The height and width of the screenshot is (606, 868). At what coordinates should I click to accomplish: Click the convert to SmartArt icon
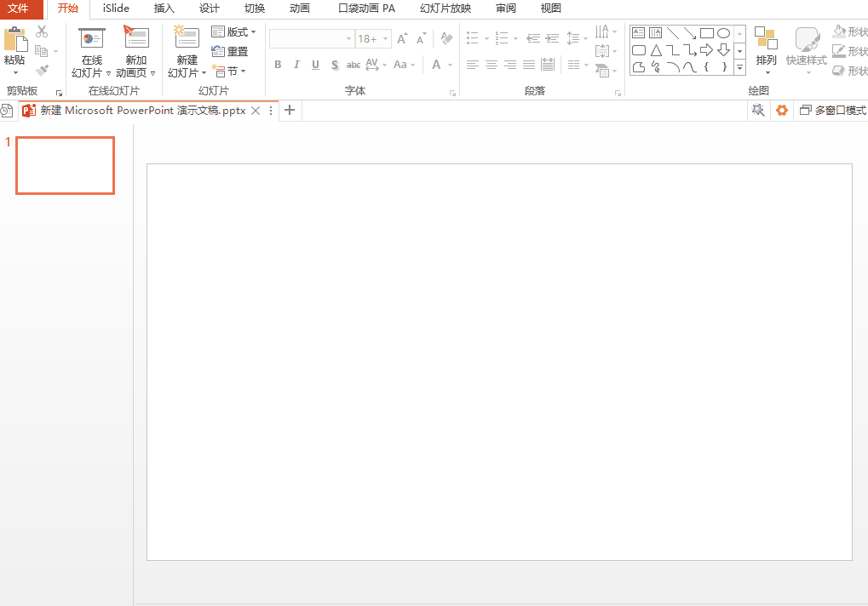(602, 71)
